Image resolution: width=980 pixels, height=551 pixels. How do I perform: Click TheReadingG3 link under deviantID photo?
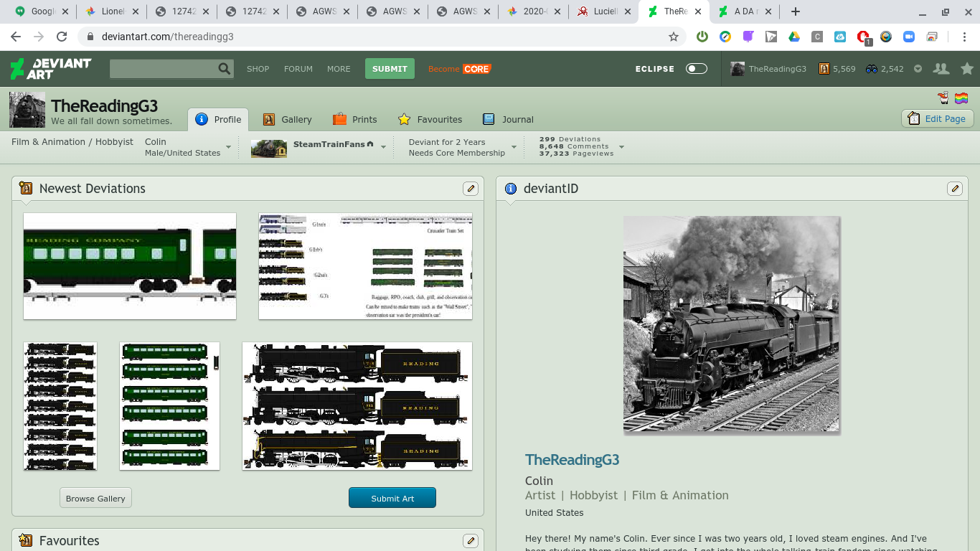click(x=572, y=460)
